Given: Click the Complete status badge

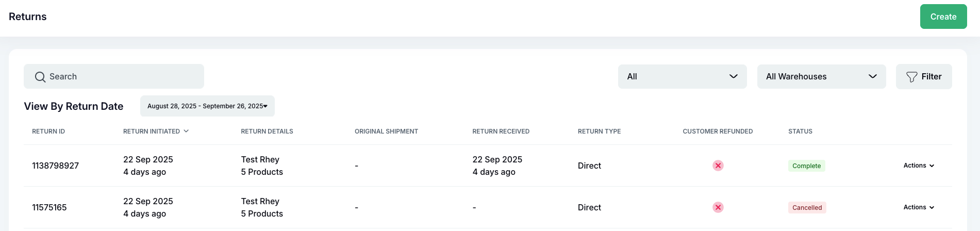Looking at the screenshot, I should pyautogui.click(x=806, y=166).
